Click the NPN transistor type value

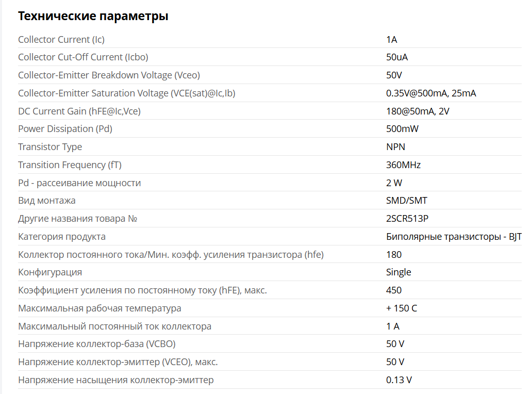coord(395,147)
